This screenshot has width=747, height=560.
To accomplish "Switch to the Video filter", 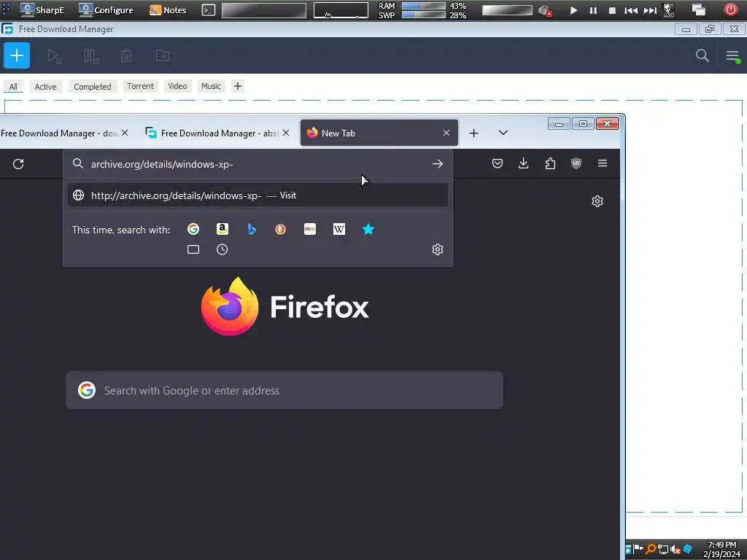I will (177, 86).
